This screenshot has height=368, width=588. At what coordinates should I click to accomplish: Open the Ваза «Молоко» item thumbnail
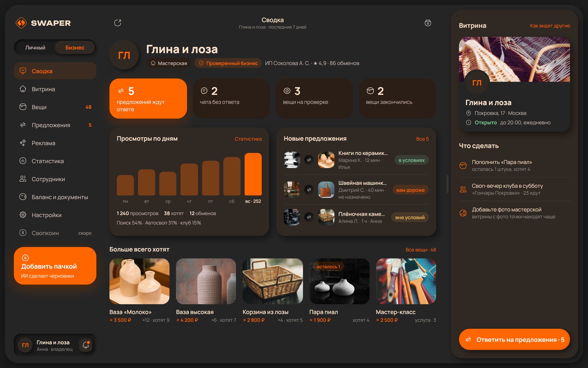coord(139,281)
